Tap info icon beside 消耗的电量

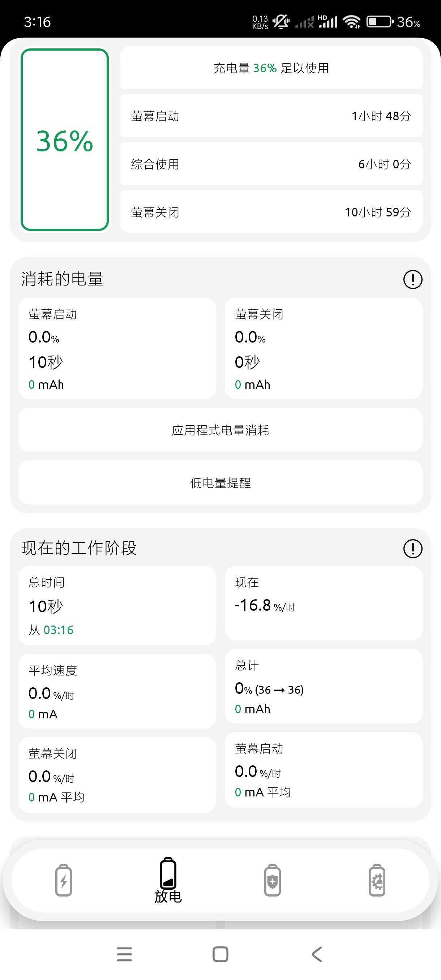(x=412, y=280)
